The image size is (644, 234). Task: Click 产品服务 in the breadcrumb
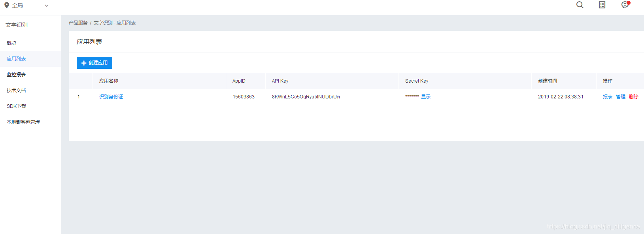point(78,23)
